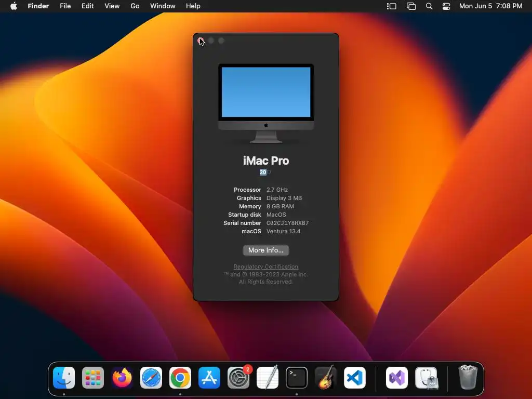This screenshot has height=399, width=532.
Task: Open GarageBand from the Dock
Action: [326, 378]
